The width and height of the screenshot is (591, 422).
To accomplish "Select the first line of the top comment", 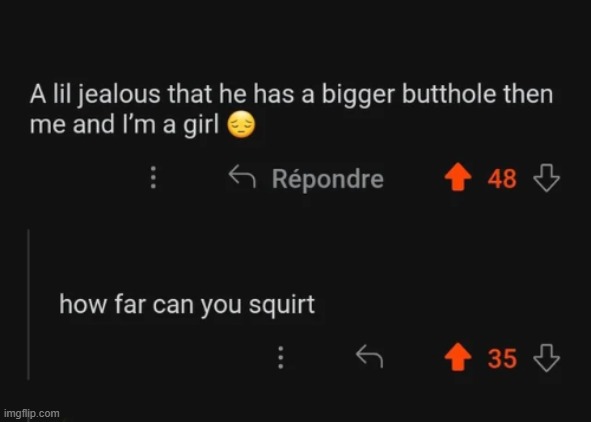I will pos(291,94).
